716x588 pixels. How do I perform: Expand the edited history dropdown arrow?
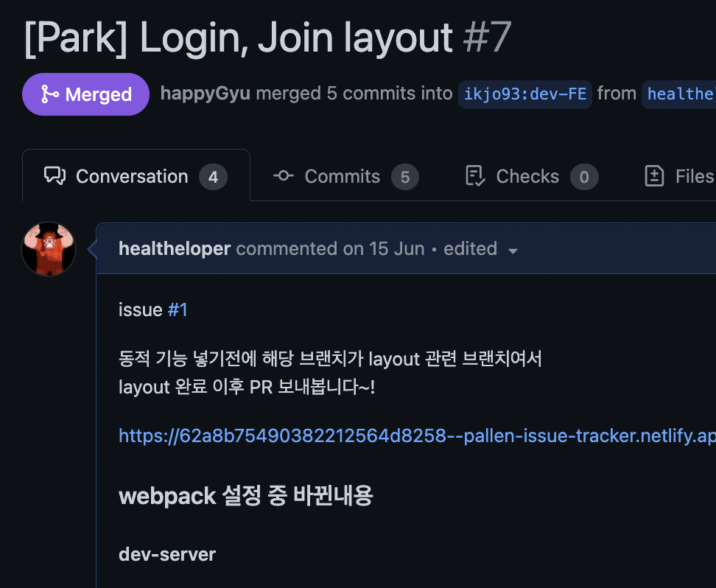(513, 251)
